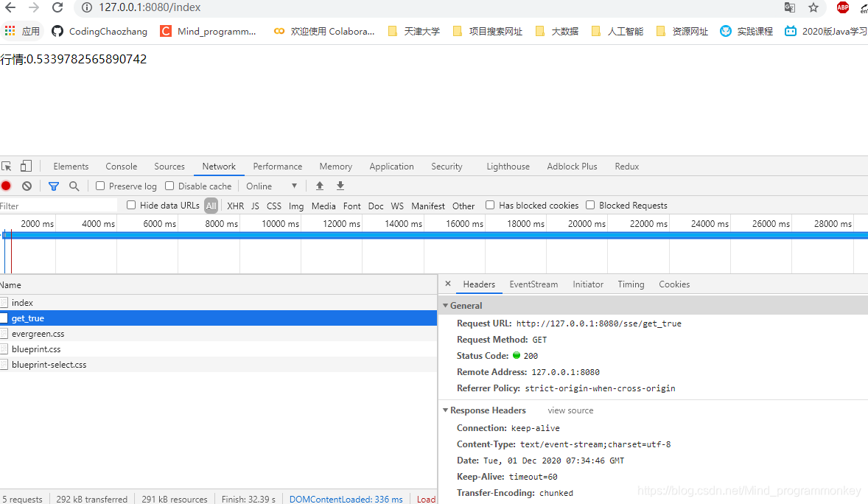
Task: Clear the network log
Action: [27, 186]
